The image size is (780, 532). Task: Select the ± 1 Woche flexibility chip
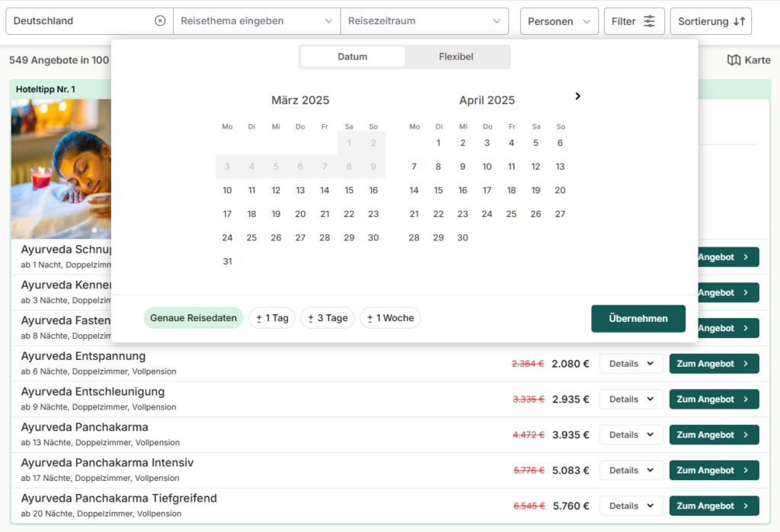pos(390,318)
